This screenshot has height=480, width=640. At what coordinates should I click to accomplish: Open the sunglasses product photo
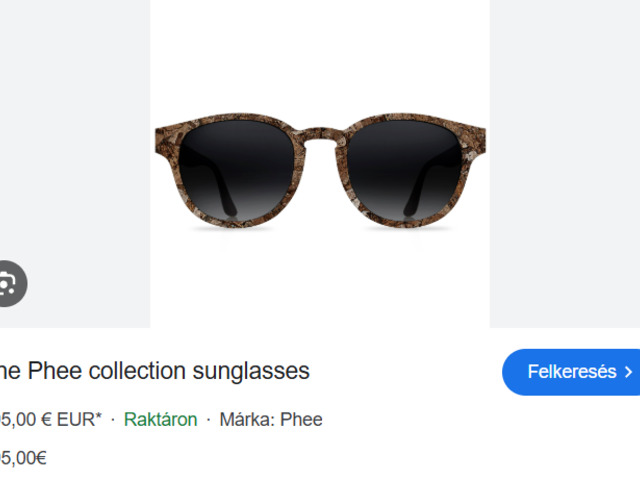[320, 164]
